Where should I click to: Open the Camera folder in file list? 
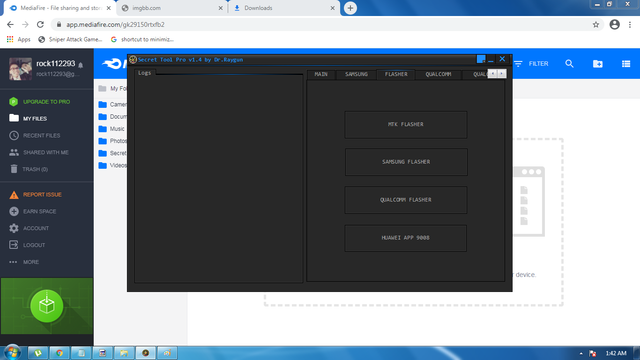pyautogui.click(x=113, y=104)
